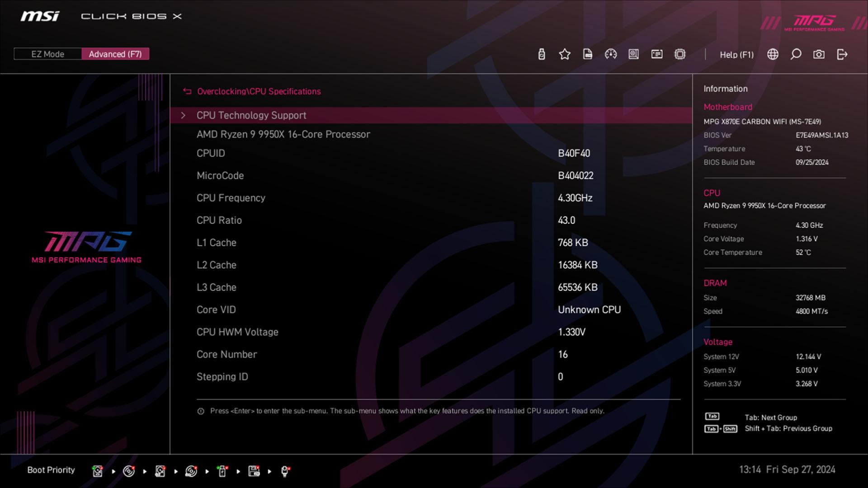Select the USB key boot device

222,471
